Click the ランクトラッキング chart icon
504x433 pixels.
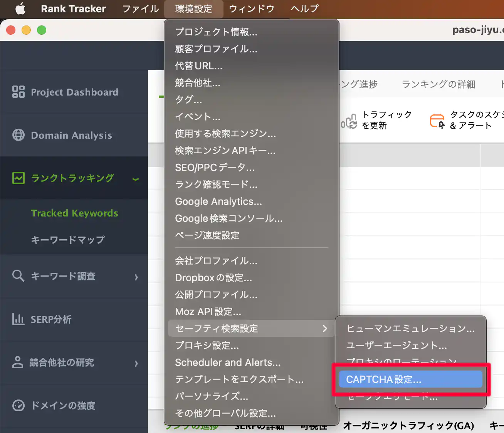coord(18,178)
